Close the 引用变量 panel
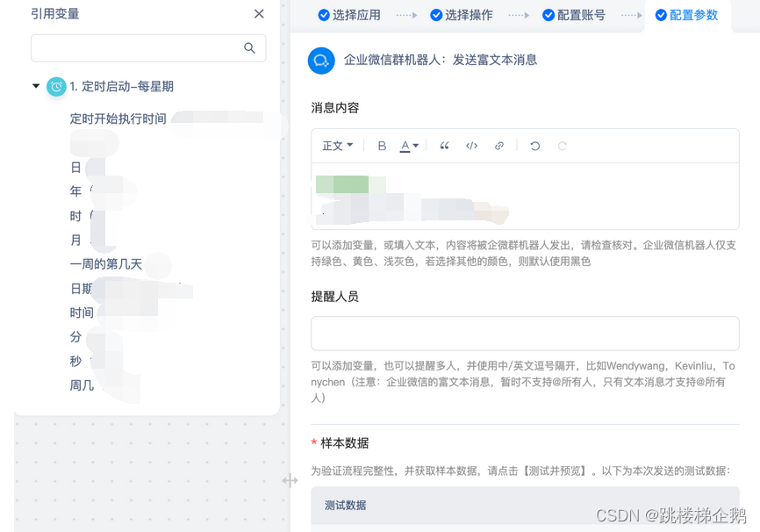The image size is (760, 532). click(x=259, y=14)
